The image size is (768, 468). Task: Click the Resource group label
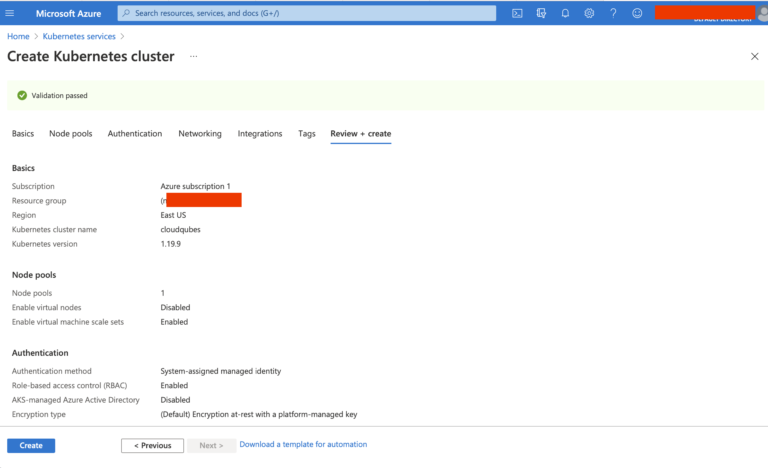39,200
